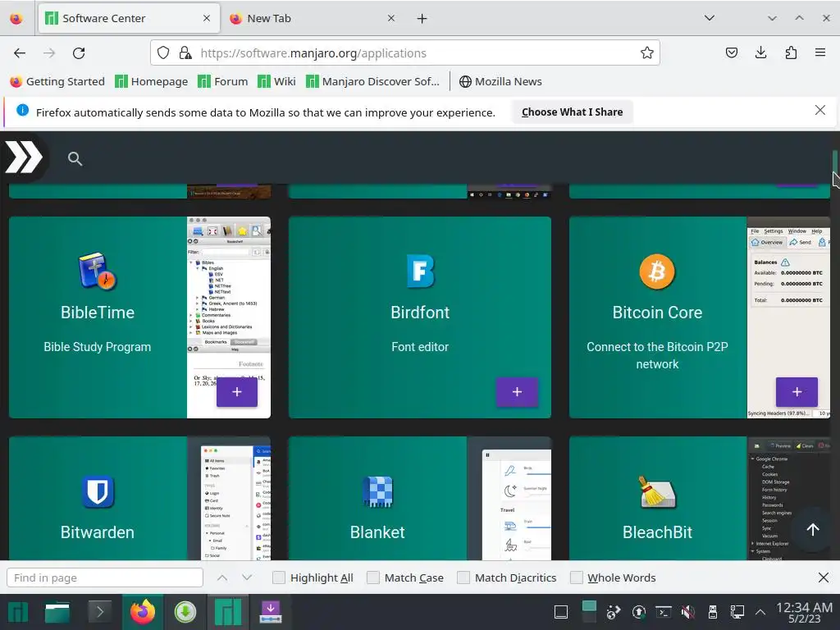Open the Getting Started bookmark
840x630 pixels.
57,81
